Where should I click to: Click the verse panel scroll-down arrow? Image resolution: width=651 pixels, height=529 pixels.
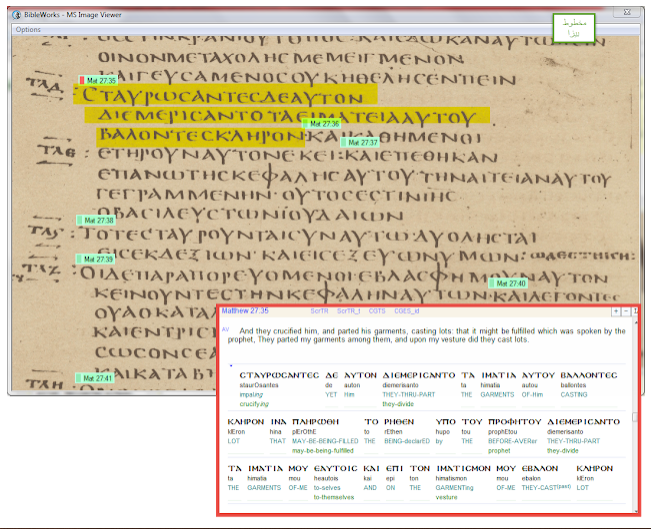pyautogui.click(x=635, y=511)
